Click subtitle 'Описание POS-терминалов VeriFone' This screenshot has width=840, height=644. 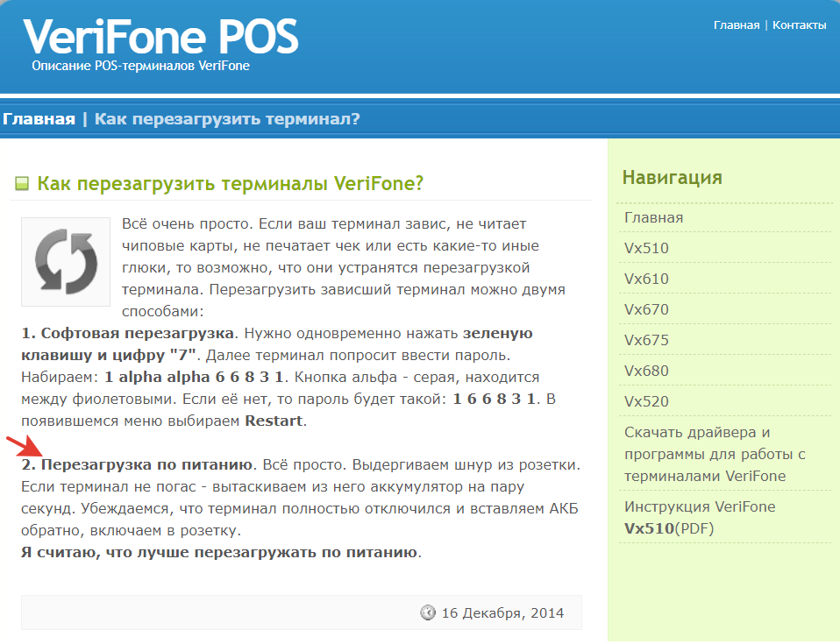pyautogui.click(x=140, y=66)
